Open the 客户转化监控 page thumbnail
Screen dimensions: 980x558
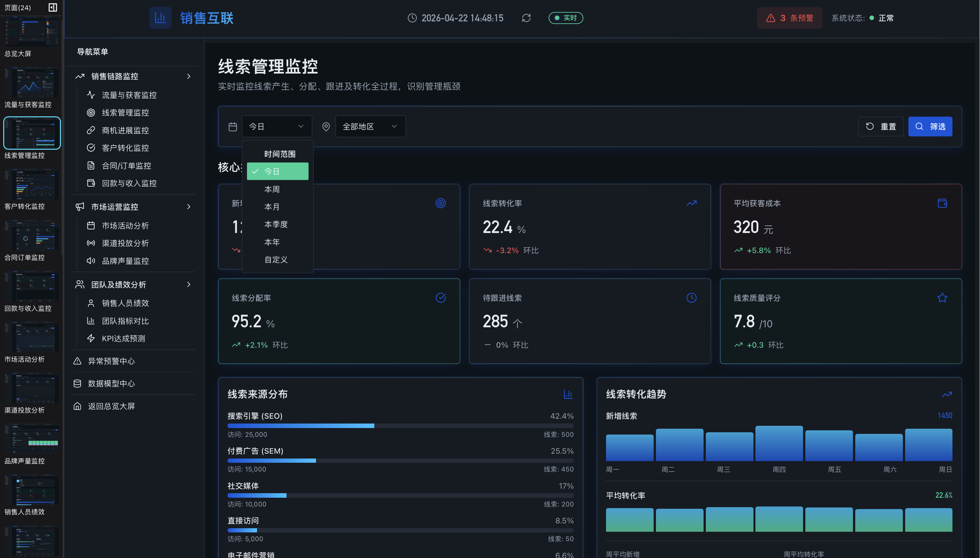(x=32, y=185)
